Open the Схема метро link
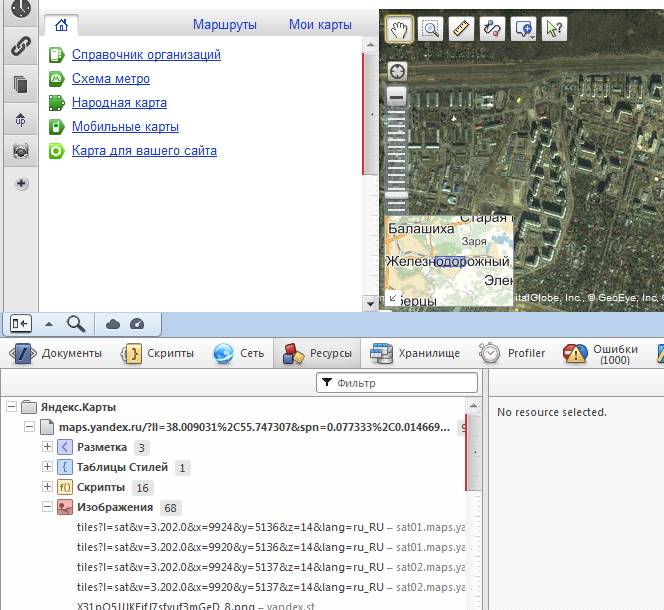Screen dimensions: 664x610 (x=110, y=79)
